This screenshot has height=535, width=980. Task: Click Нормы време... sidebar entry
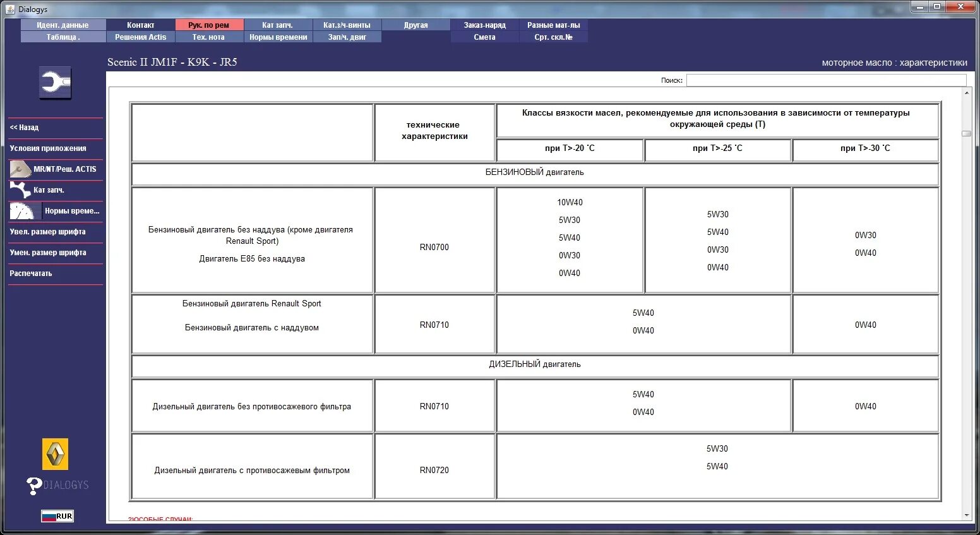click(56, 211)
